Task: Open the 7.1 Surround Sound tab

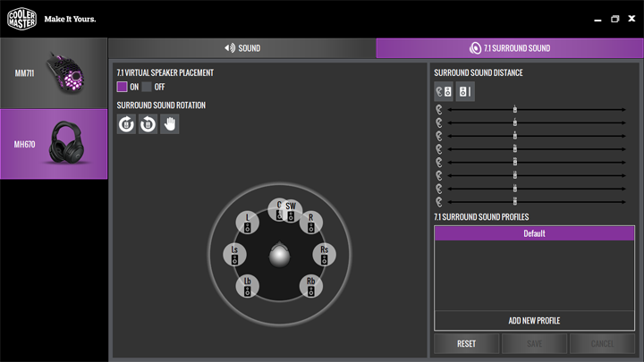Action: coord(509,48)
